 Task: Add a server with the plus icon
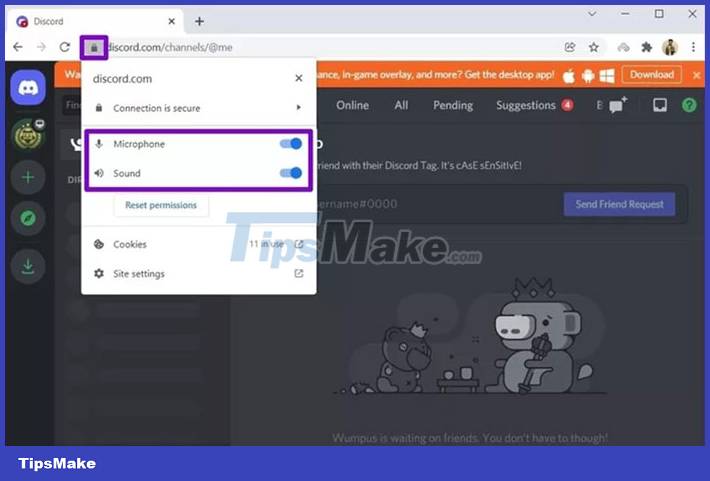point(28,177)
